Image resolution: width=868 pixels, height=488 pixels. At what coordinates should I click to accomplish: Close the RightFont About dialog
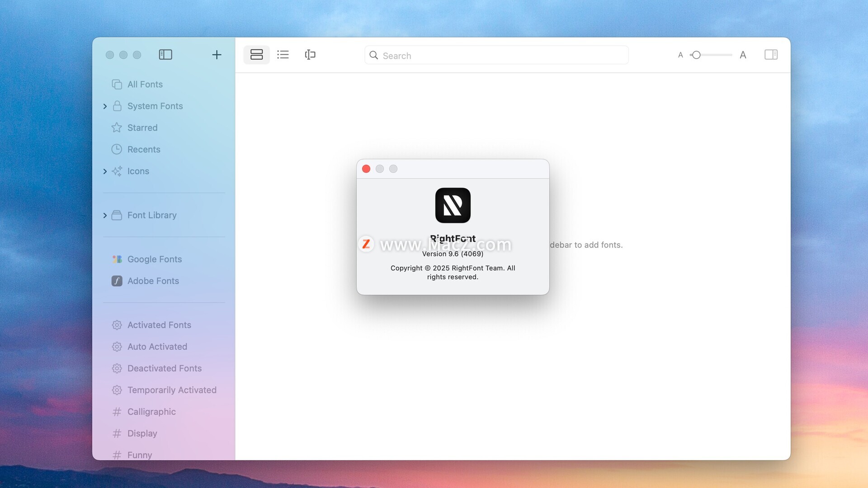366,169
